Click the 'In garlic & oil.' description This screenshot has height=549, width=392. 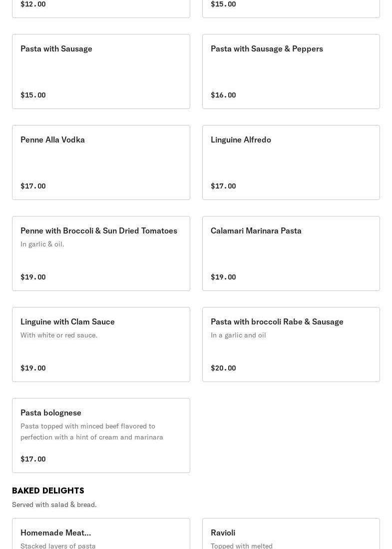coord(42,244)
